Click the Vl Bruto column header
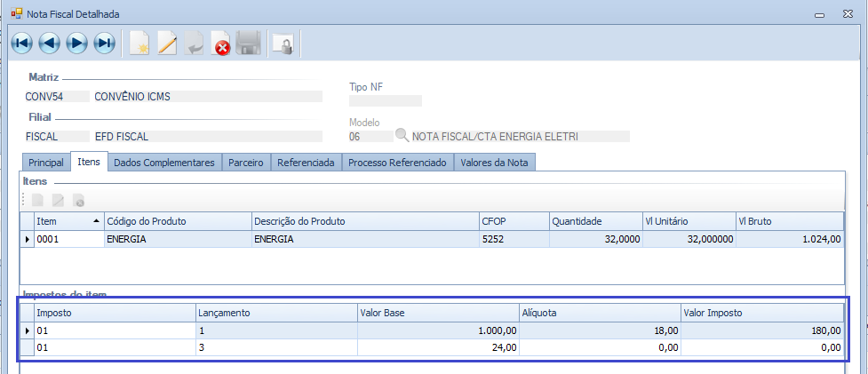 coord(790,221)
